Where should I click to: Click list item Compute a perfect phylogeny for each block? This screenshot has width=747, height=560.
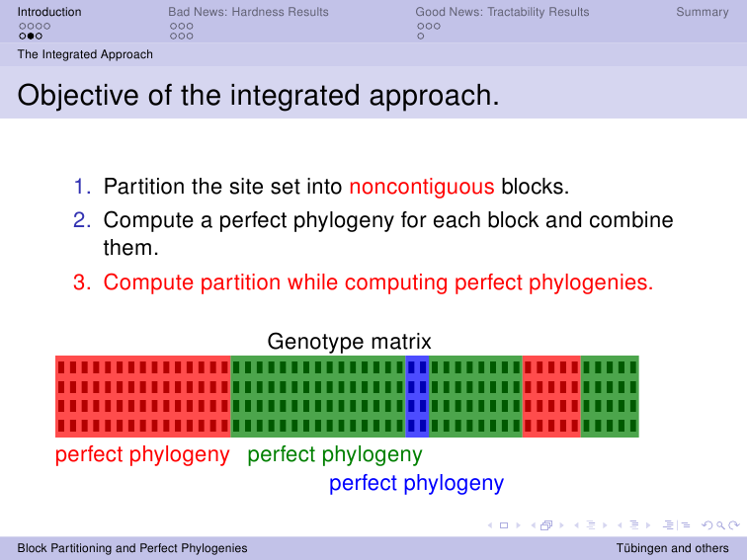pos(388,233)
